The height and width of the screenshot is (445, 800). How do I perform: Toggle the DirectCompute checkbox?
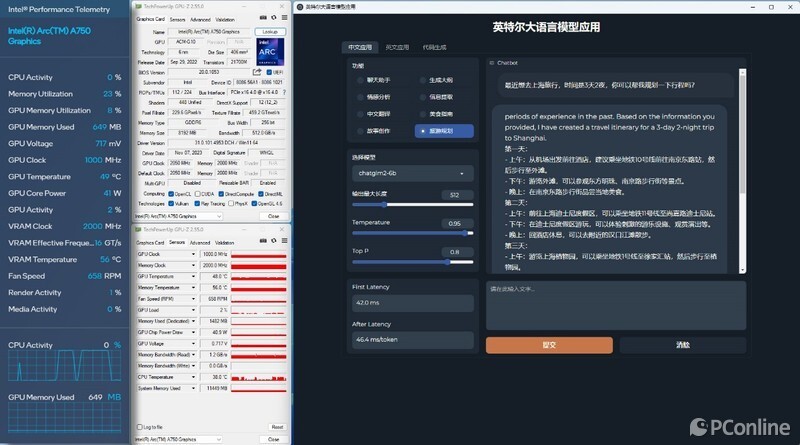pos(221,194)
